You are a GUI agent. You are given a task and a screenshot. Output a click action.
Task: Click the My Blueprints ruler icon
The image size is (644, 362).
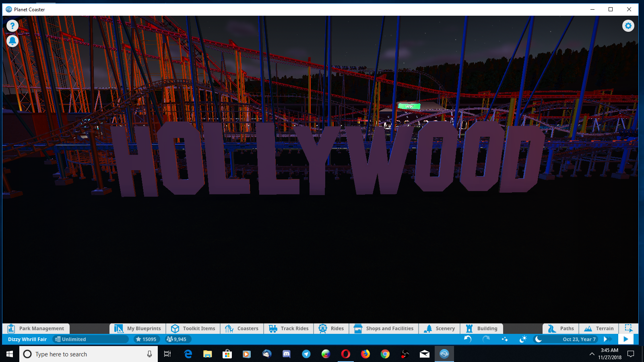point(118,328)
